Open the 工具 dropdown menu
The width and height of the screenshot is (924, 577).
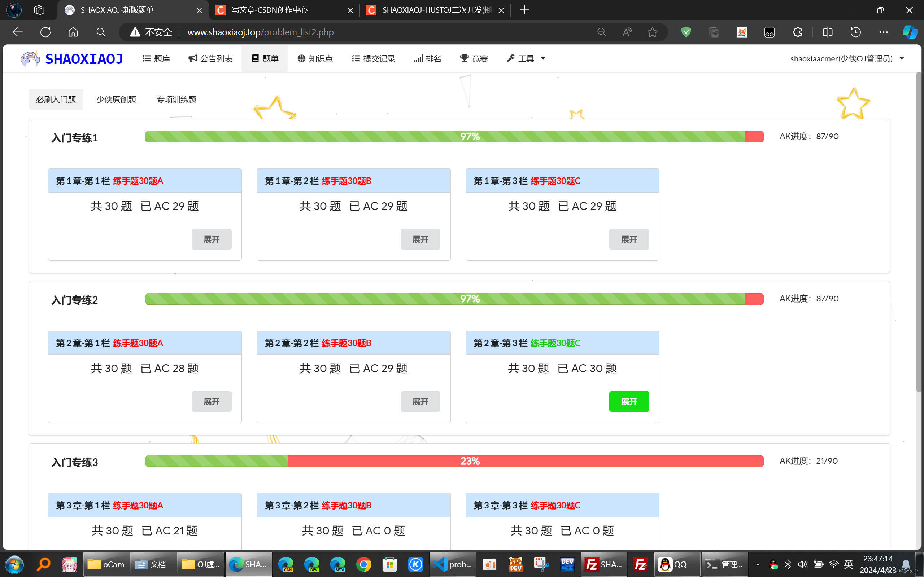click(526, 58)
